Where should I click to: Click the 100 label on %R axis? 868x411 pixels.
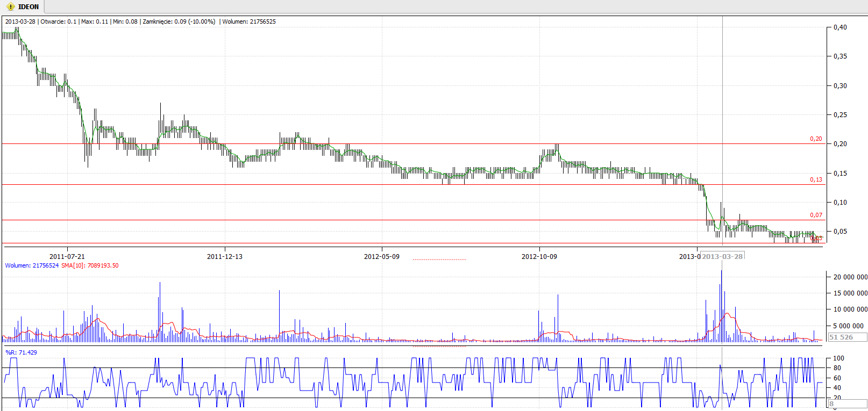tap(838, 358)
